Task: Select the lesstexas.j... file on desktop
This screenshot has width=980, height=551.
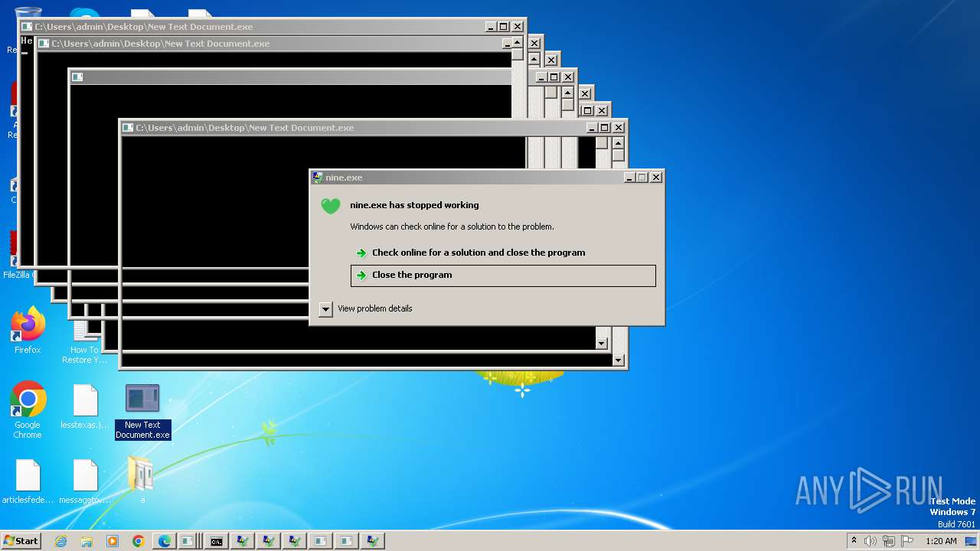Action: (85, 407)
